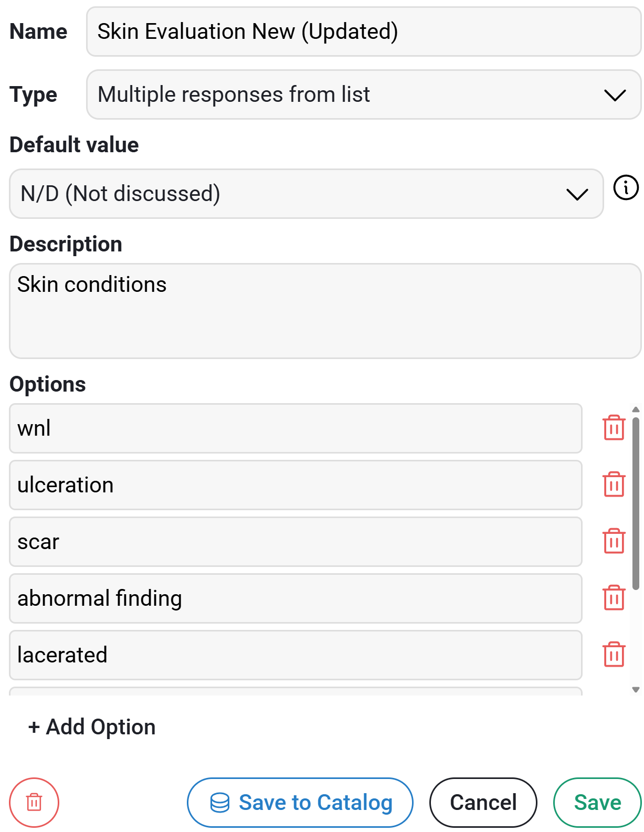This screenshot has width=644, height=832.
Task: Save the field changes
Action: (597, 802)
